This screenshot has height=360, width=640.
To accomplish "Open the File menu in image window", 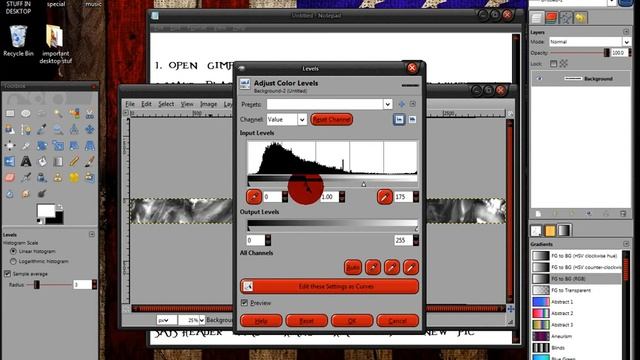I will [x=130, y=104].
